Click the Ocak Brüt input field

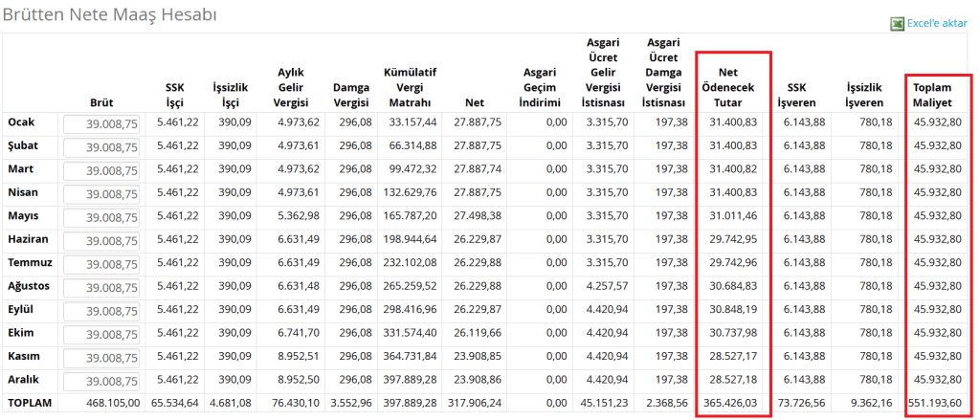102,124
